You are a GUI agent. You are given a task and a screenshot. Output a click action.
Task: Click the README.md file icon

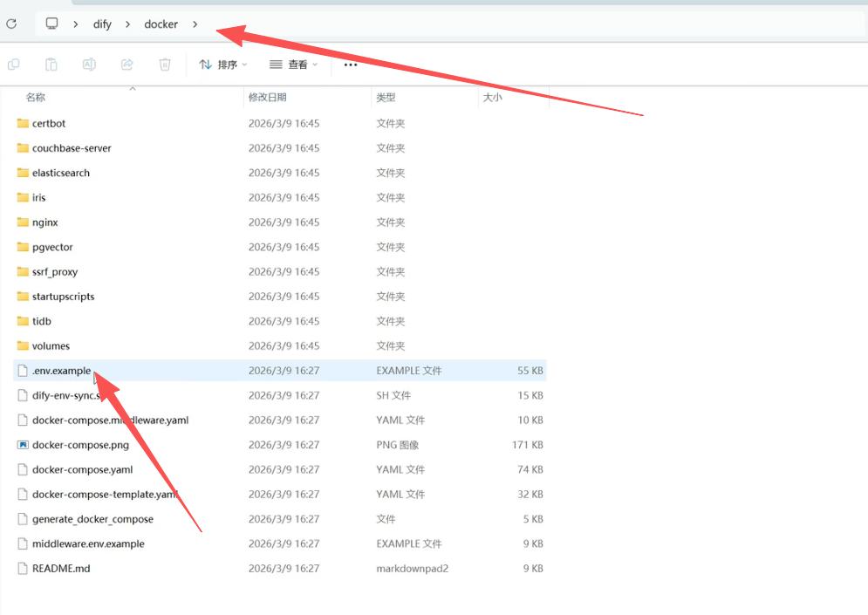pos(23,569)
